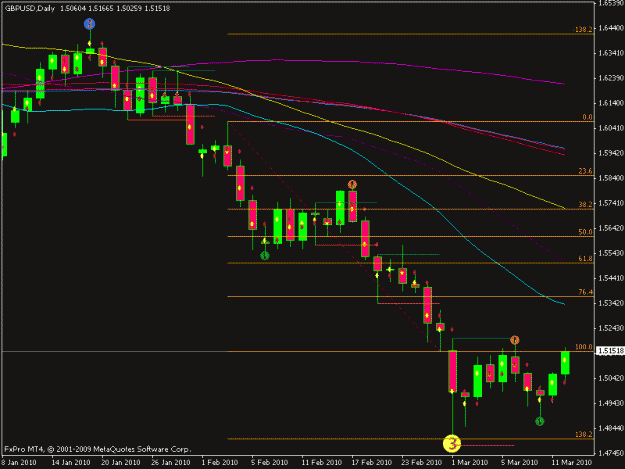Click the 26 Jan 2010 date label
The height and width of the screenshot is (469, 625).
(171, 463)
